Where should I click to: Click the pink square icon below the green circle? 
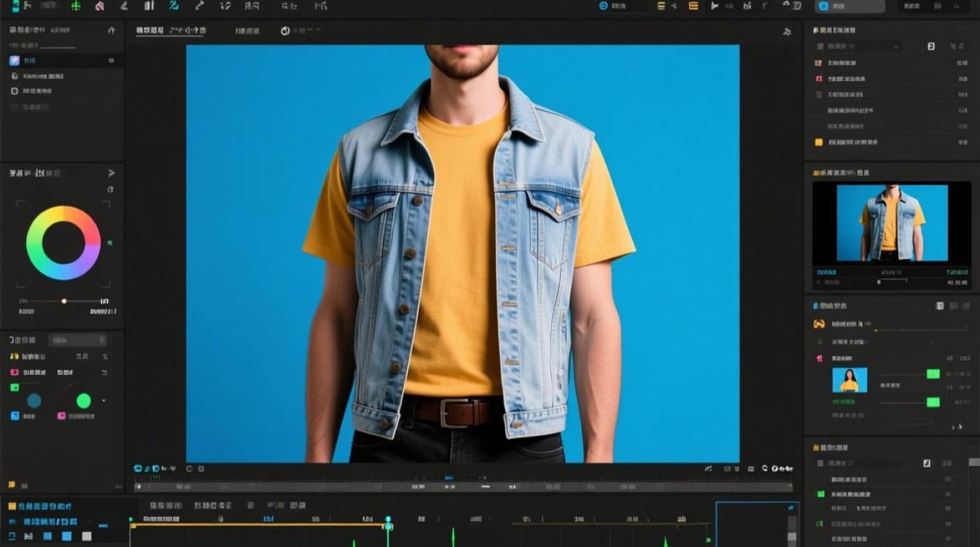pos(62,416)
